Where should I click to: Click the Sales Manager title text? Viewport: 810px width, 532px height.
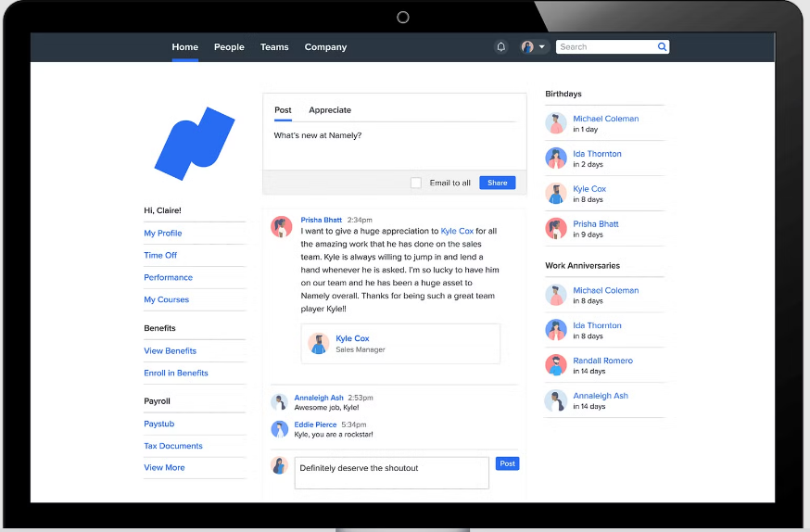pyautogui.click(x=361, y=349)
